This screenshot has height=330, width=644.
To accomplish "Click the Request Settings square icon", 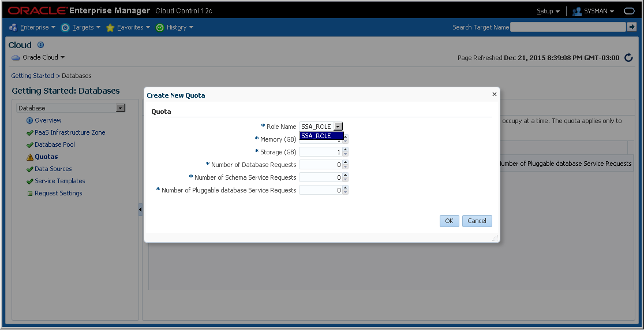I will (29, 194).
